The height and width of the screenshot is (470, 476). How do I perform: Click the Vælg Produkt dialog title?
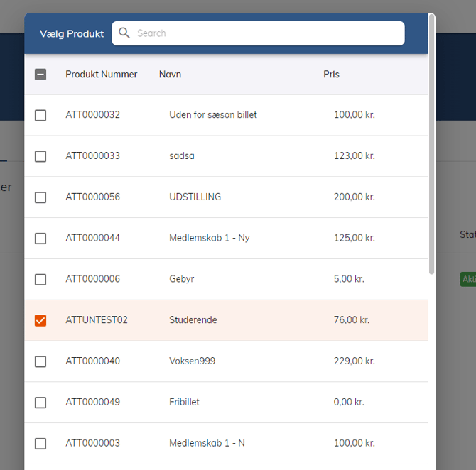72,34
